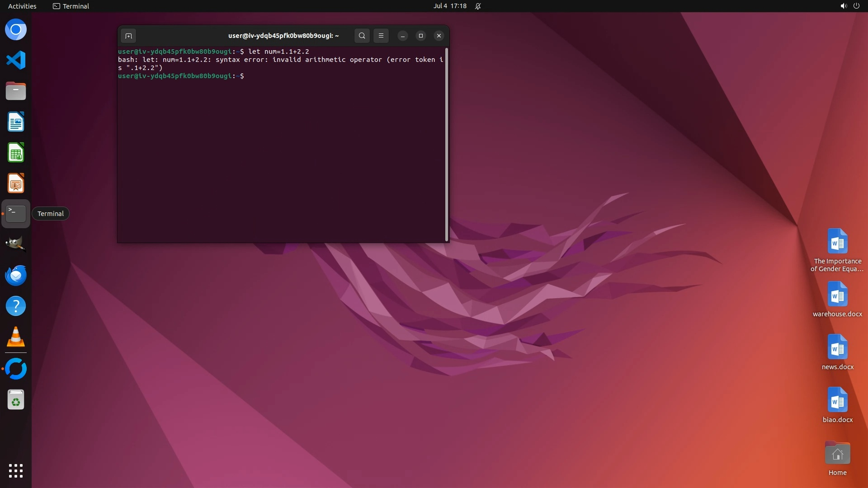
Task: Open GIMP image editor from dock
Action: click(16, 244)
